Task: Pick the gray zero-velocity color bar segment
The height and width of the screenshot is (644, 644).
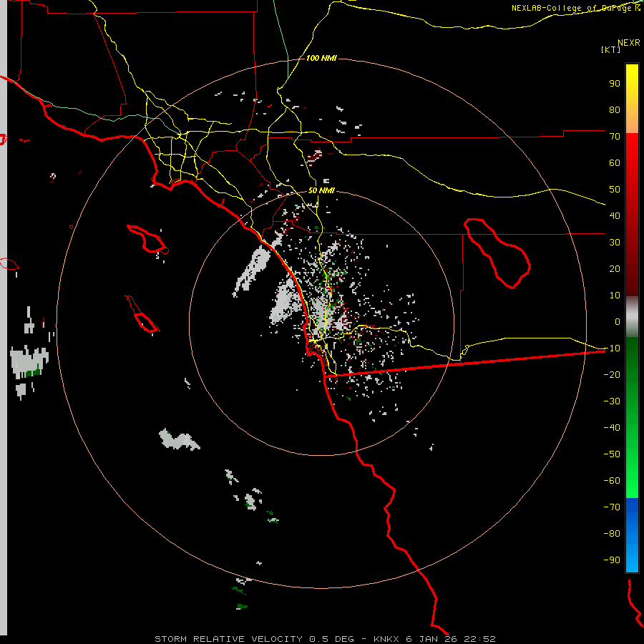Action: (632, 317)
